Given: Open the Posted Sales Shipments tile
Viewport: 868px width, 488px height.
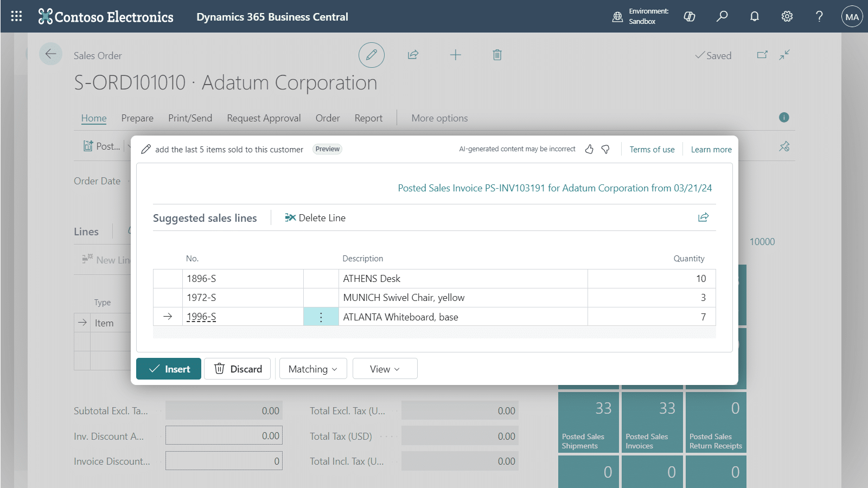Looking at the screenshot, I should (x=589, y=422).
